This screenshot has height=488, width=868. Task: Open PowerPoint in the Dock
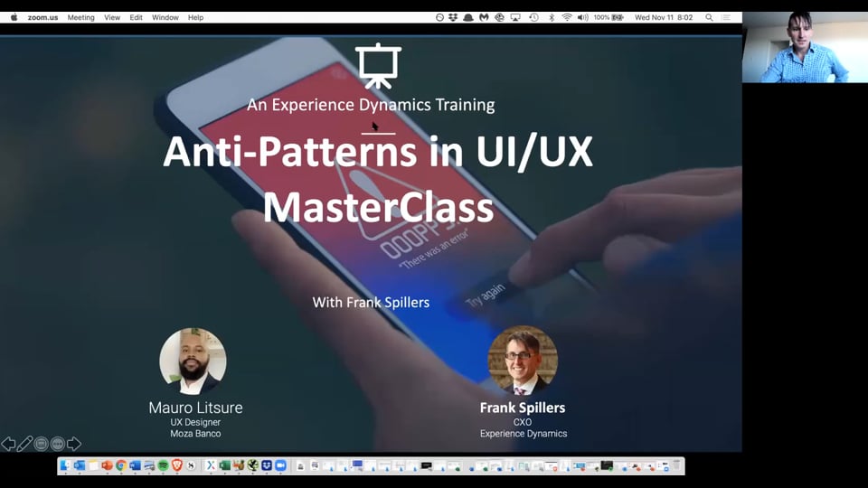pyautogui.click(x=107, y=465)
